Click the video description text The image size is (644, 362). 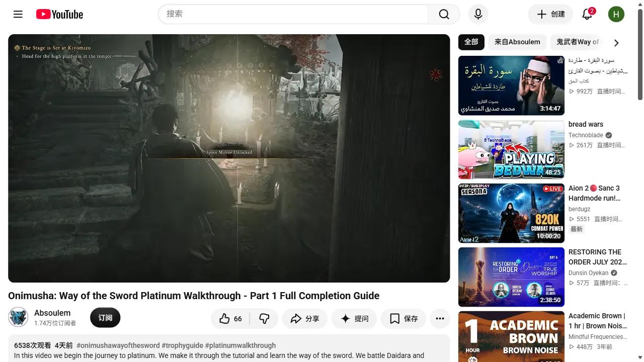[219, 355]
